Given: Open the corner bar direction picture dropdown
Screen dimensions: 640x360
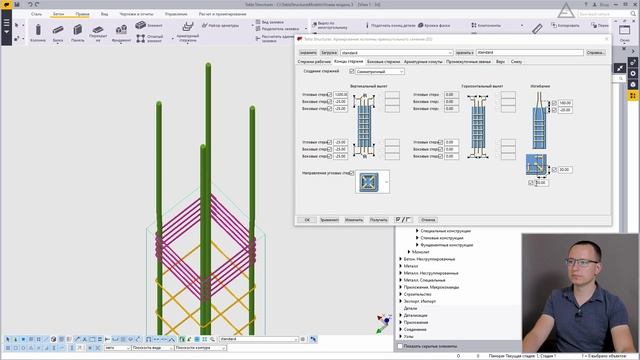Looking at the screenshot, I should (373, 182).
